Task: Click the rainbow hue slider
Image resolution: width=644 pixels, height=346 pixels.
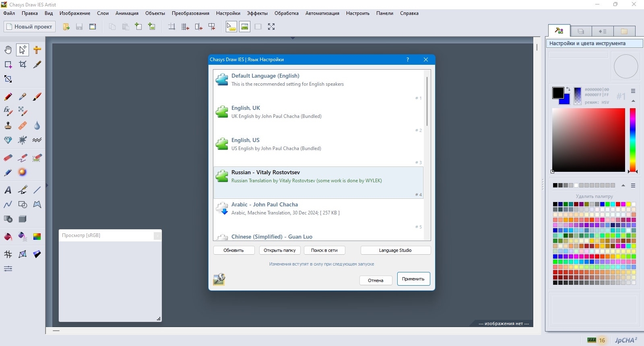Action: pyautogui.click(x=633, y=140)
